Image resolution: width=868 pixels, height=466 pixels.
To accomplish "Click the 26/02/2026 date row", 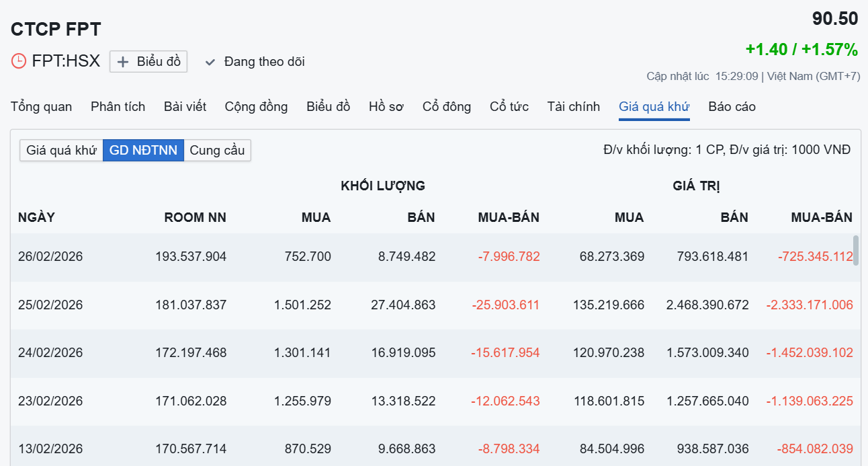I will tap(50, 257).
